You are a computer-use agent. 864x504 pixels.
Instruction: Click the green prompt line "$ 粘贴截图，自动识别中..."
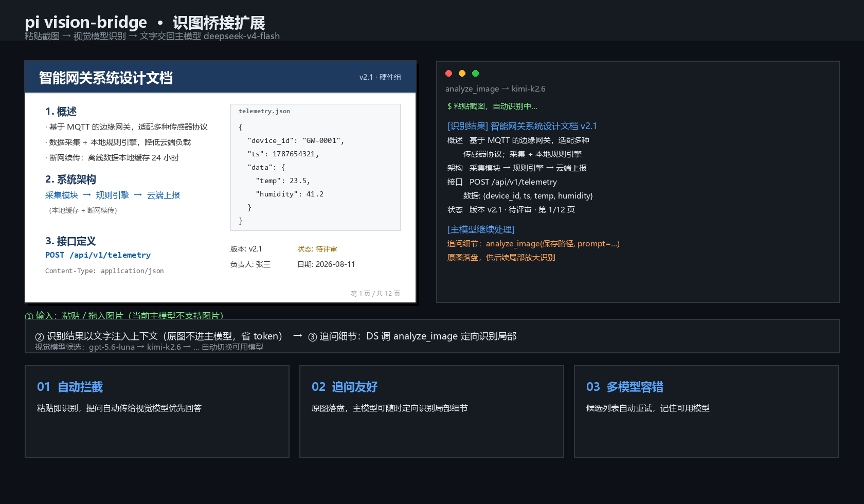pos(492,106)
